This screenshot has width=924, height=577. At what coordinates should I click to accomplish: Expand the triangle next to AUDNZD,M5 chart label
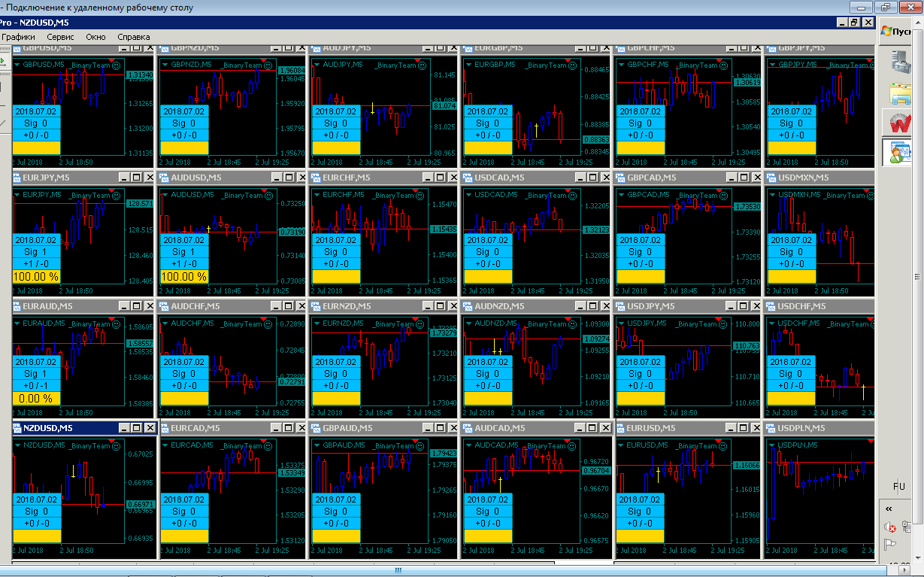[x=468, y=323]
